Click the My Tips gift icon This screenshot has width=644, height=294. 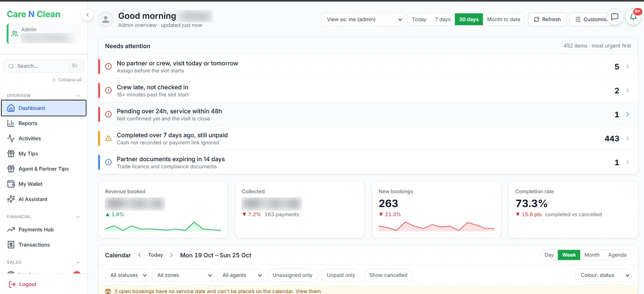pyautogui.click(x=11, y=154)
